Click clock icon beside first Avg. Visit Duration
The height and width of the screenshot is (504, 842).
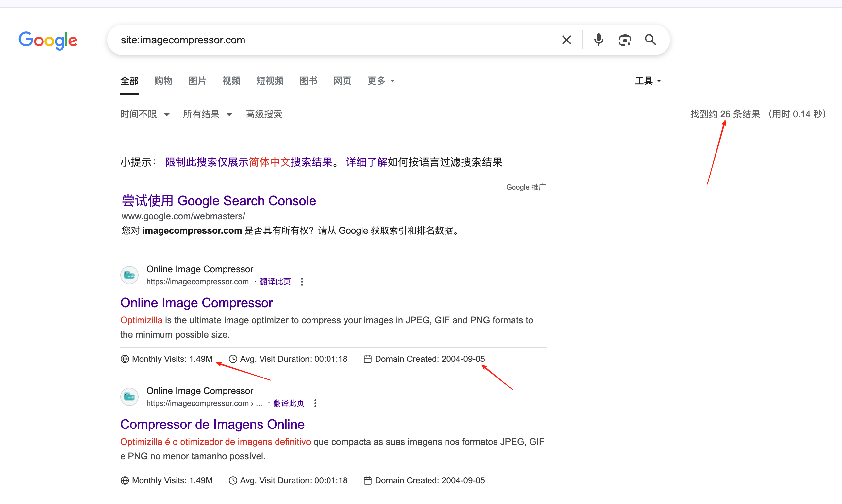tap(233, 359)
